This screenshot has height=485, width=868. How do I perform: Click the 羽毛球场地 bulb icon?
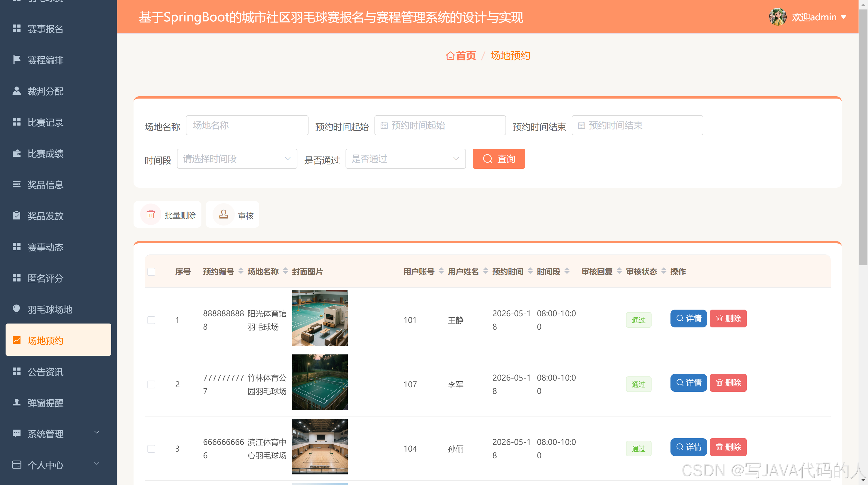pos(16,309)
